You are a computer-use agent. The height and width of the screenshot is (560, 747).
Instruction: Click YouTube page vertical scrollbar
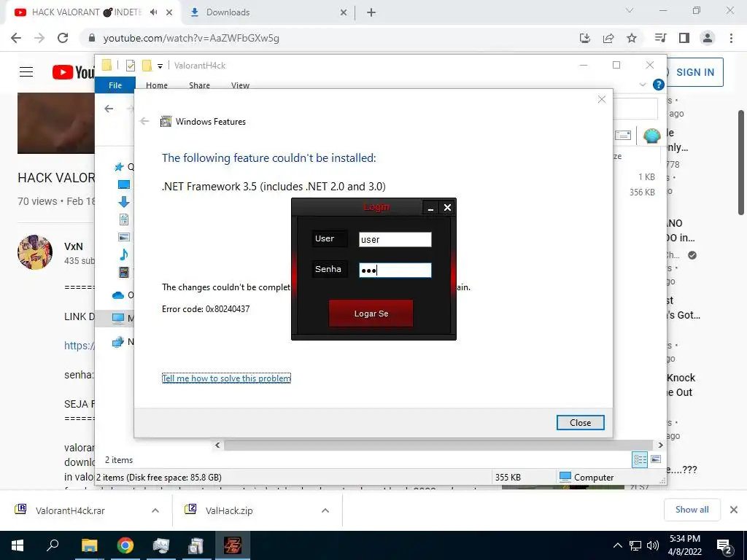(x=741, y=163)
